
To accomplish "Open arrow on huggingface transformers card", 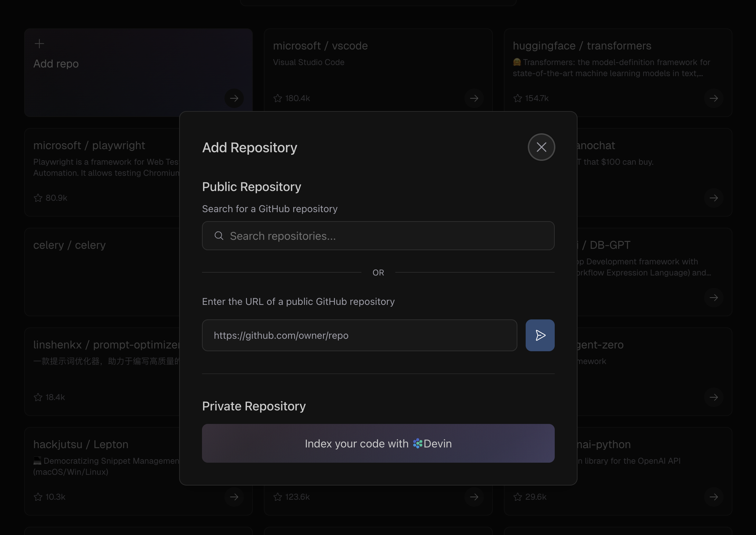I will pyautogui.click(x=713, y=98).
